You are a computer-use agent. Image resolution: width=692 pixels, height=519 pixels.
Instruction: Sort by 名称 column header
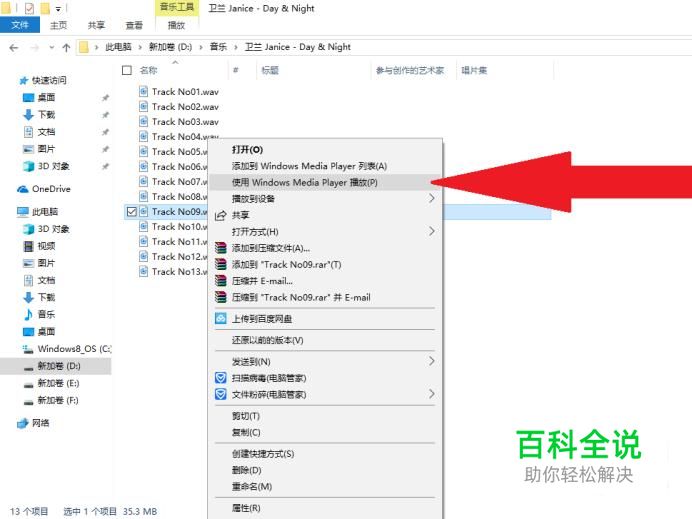[x=148, y=70]
